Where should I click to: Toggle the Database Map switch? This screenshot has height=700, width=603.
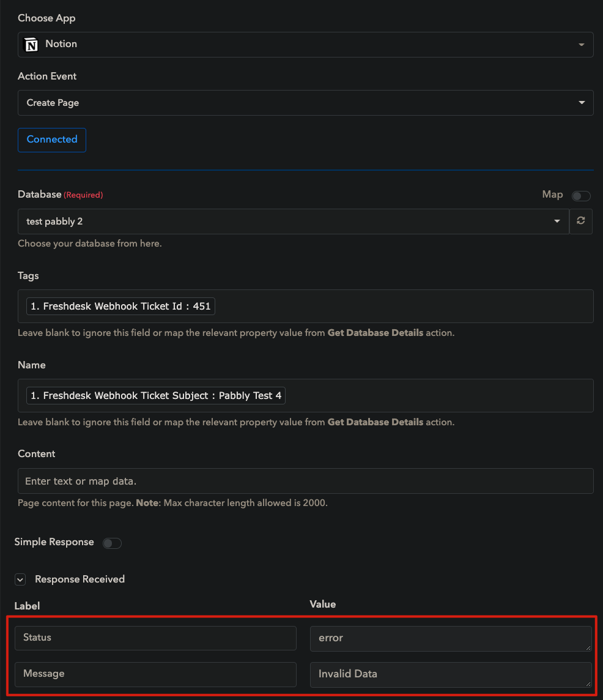coord(581,196)
